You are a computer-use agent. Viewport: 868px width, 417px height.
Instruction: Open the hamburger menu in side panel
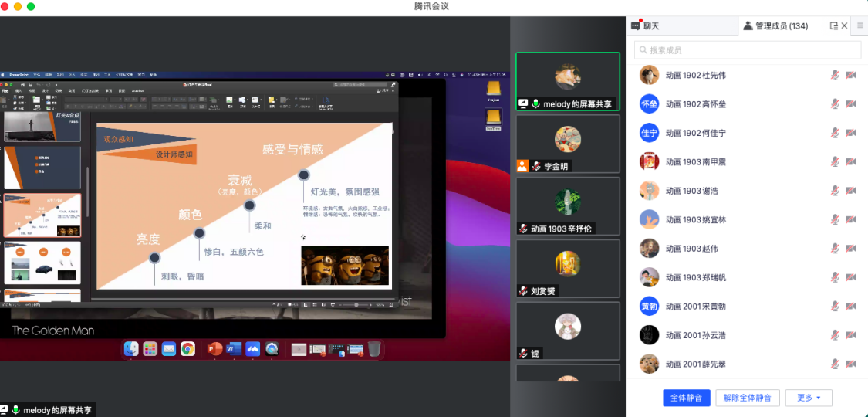(x=860, y=25)
